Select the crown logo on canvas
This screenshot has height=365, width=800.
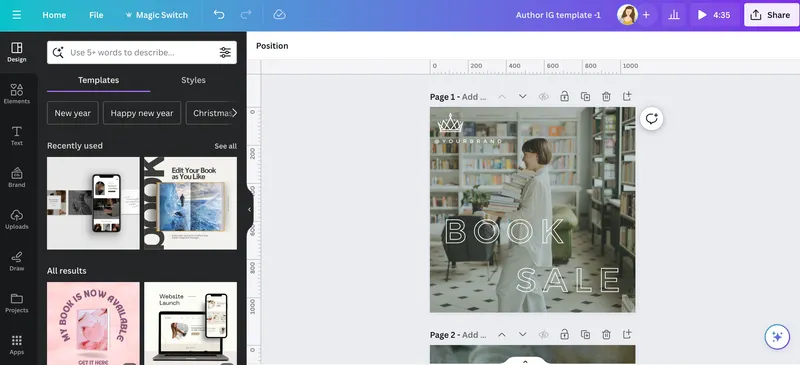[450, 123]
